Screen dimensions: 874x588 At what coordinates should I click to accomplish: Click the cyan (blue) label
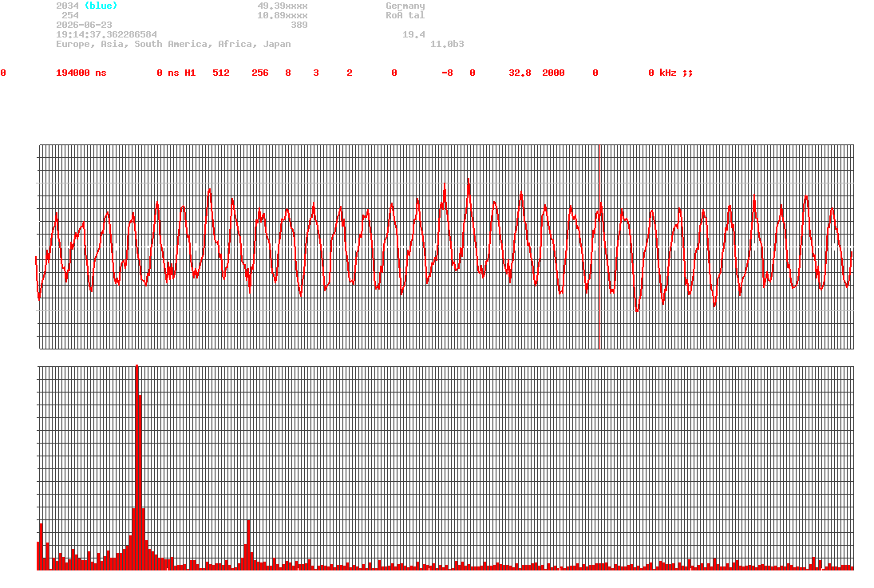click(101, 6)
